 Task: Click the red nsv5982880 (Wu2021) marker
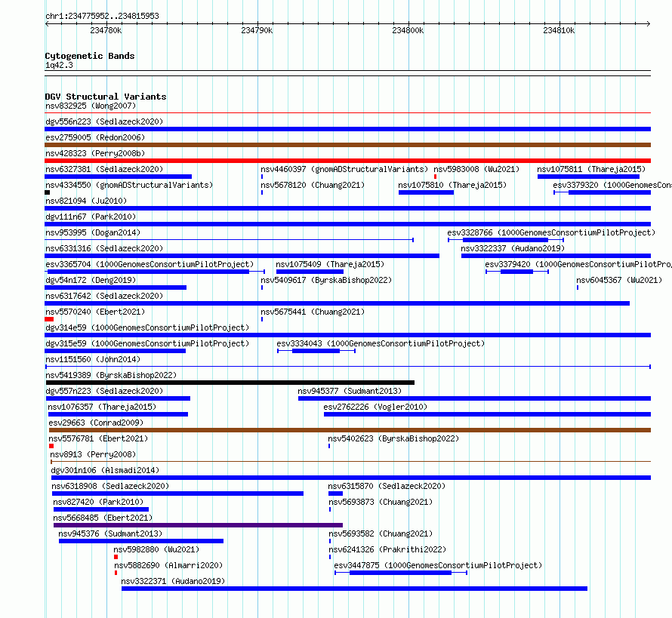(116, 557)
